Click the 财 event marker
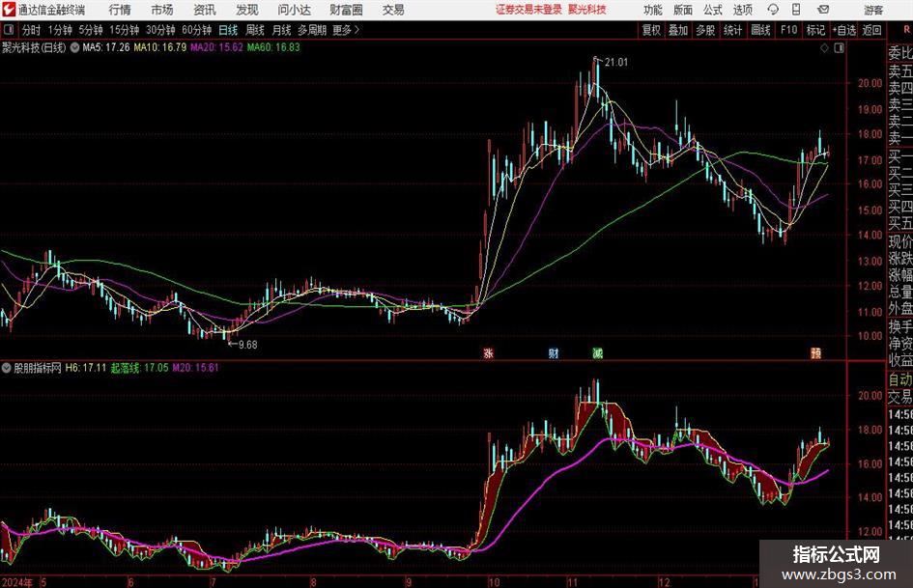This screenshot has width=913, height=588. click(554, 352)
